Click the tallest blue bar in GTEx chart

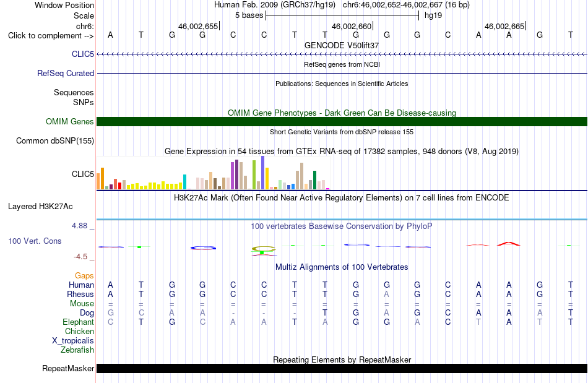263,173
